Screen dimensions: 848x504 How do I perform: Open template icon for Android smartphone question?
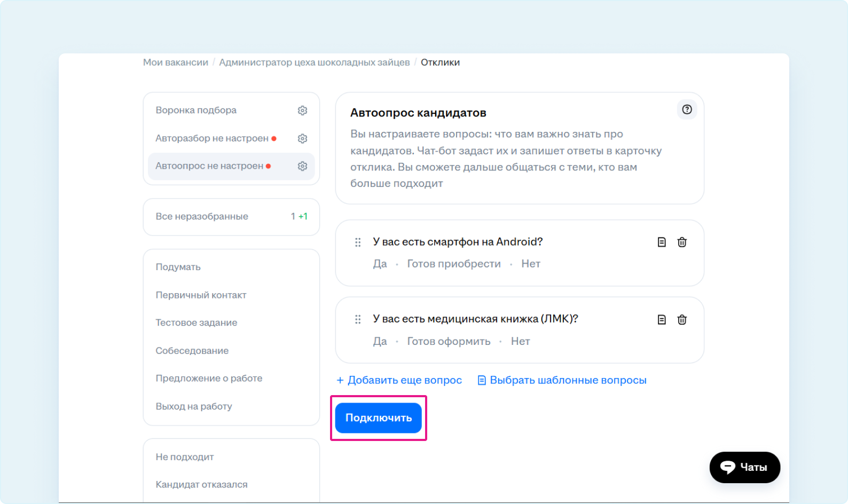point(662,242)
